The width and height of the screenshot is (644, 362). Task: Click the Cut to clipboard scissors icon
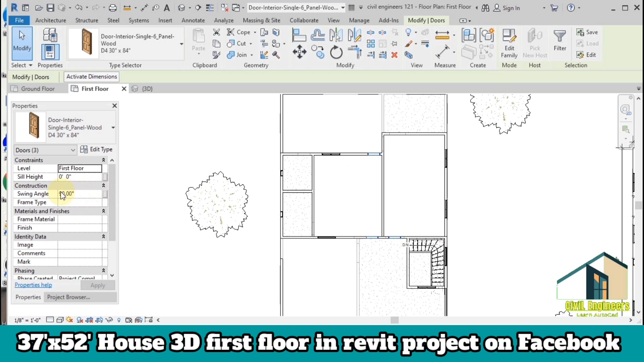click(x=217, y=32)
